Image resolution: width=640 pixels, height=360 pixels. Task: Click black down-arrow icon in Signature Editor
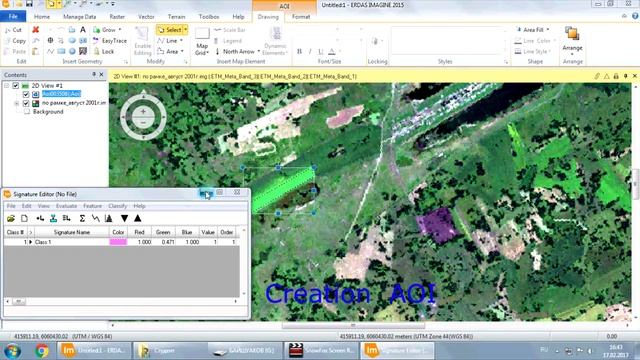pos(124,218)
